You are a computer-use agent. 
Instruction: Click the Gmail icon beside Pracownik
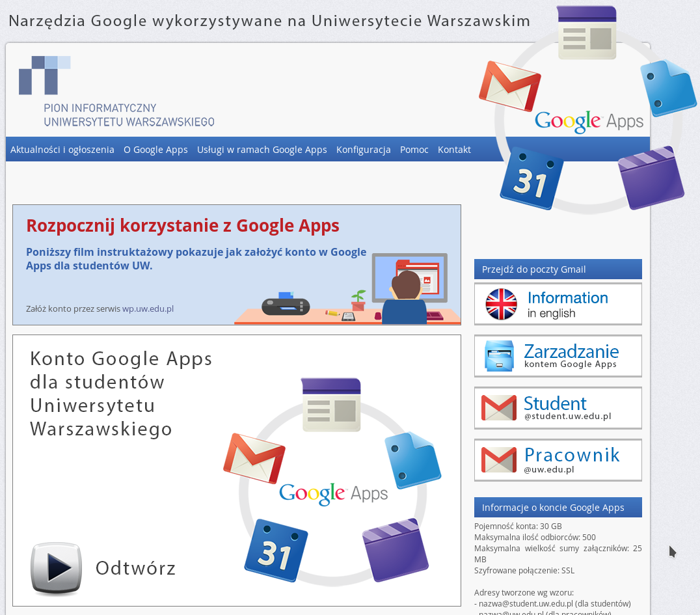[499, 459]
